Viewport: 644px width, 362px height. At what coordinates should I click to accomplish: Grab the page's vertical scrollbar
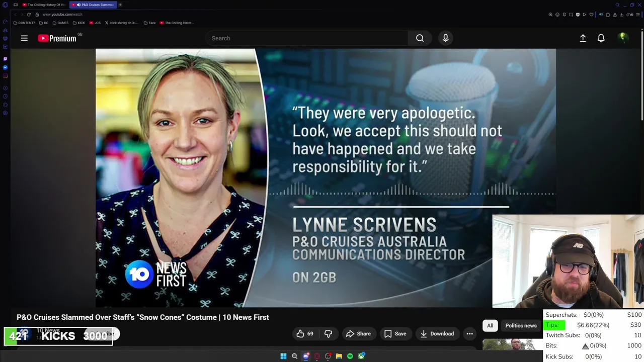(x=642, y=75)
